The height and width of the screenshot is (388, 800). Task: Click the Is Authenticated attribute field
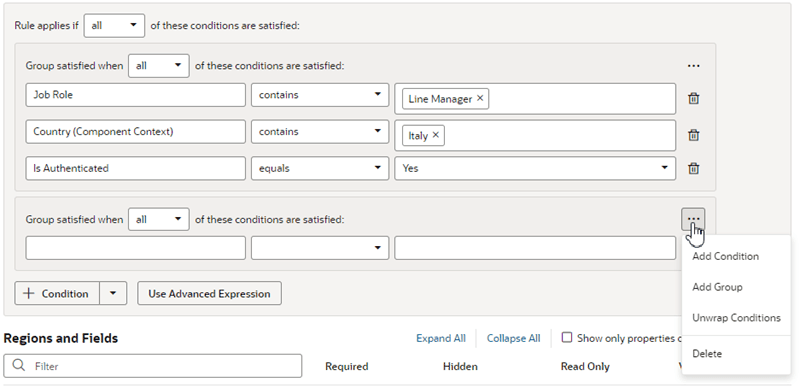(135, 168)
